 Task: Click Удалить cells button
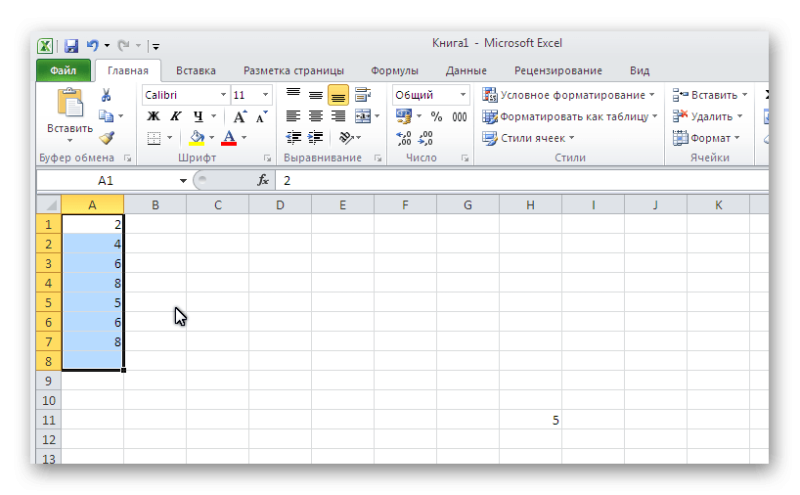click(707, 116)
